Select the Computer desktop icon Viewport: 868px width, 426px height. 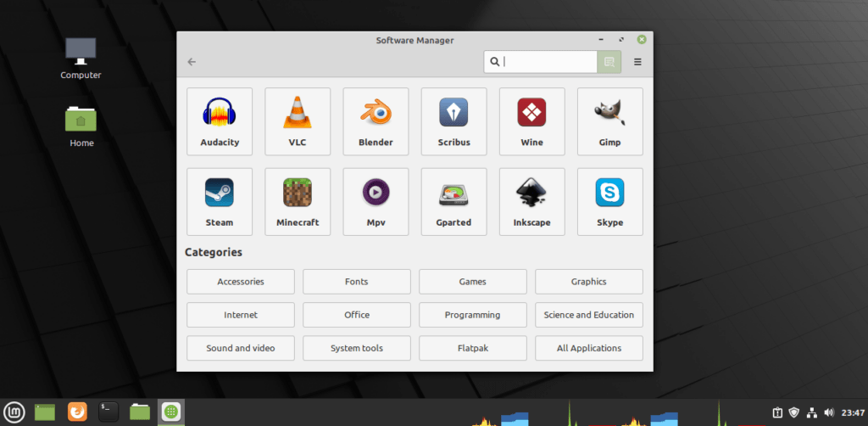click(81, 59)
